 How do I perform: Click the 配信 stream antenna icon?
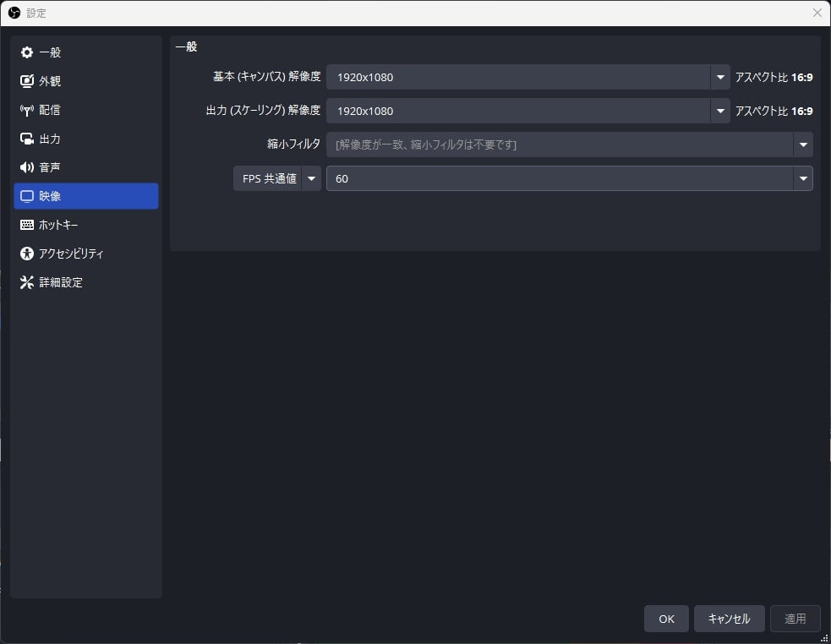27,109
